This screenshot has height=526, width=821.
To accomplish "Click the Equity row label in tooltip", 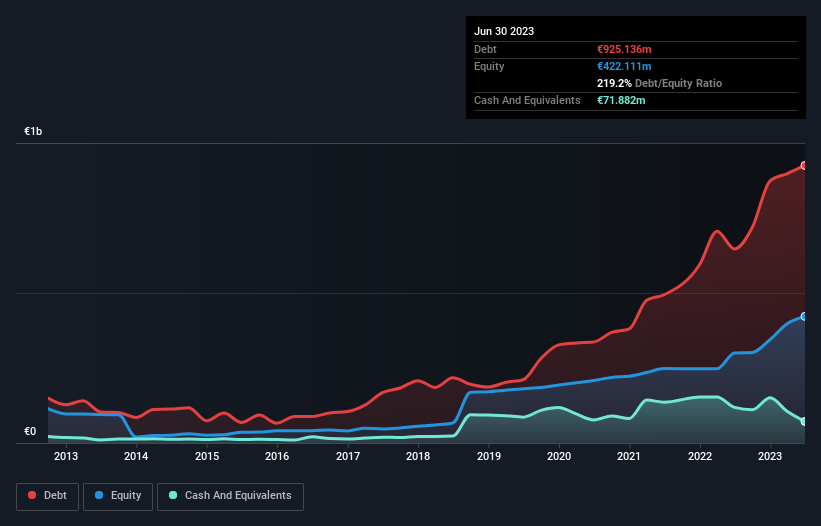I will click(489, 66).
